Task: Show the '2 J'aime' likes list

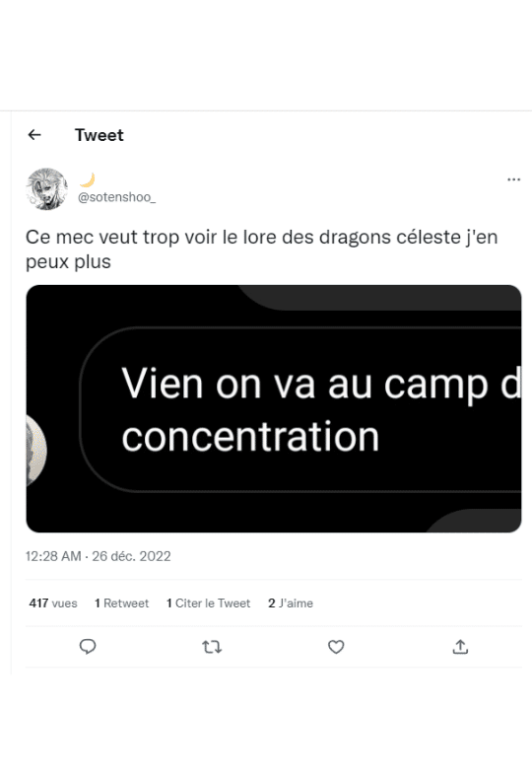Action: point(291,603)
